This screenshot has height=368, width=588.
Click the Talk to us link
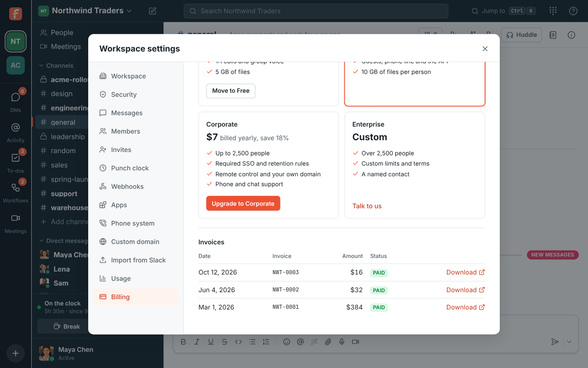367,206
